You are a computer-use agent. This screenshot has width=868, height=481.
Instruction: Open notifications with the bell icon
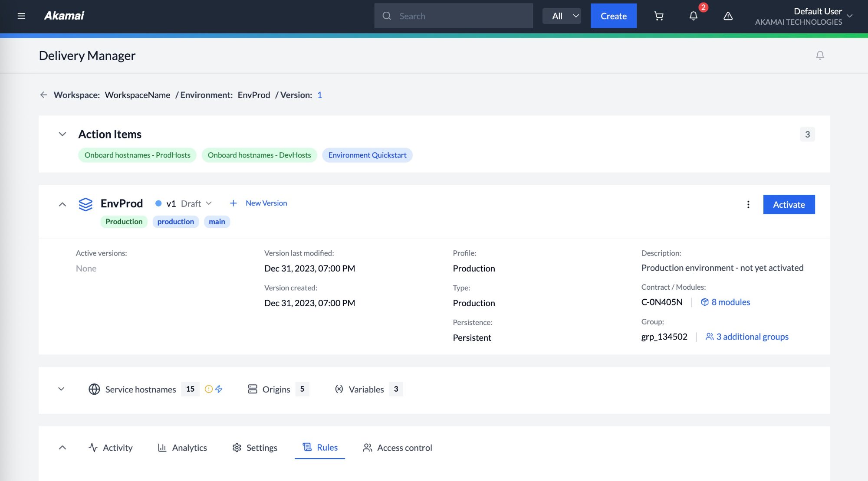[693, 16]
